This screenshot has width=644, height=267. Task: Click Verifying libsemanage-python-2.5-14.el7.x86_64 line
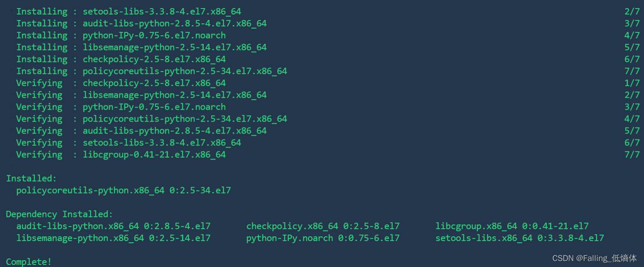141,95
